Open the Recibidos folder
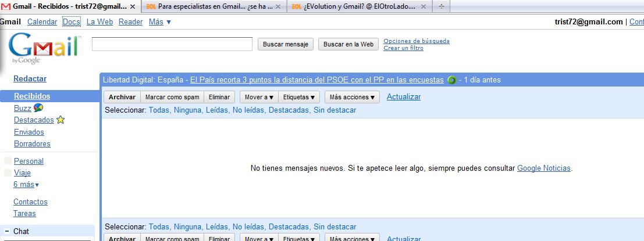This screenshot has height=241, width=644. click(x=32, y=96)
